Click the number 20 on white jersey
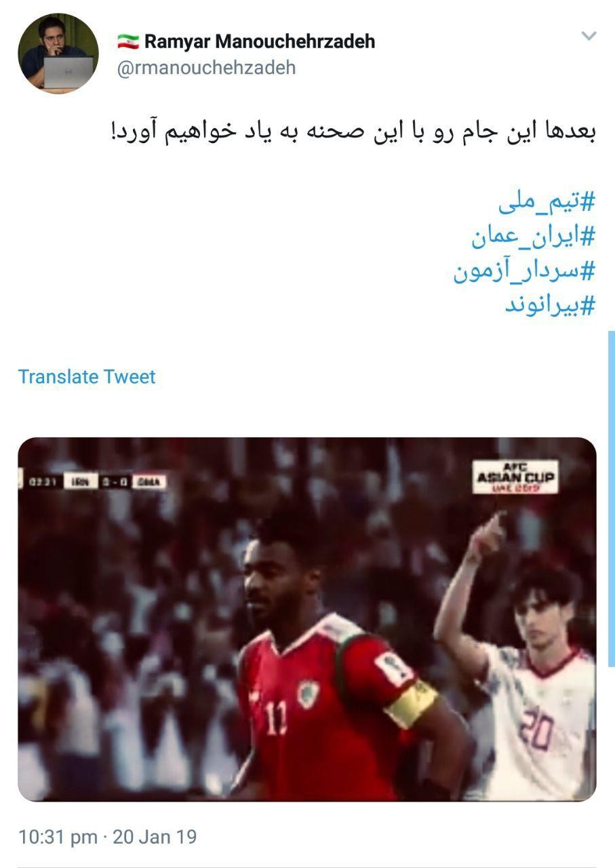The image size is (615, 868). pos(536,726)
